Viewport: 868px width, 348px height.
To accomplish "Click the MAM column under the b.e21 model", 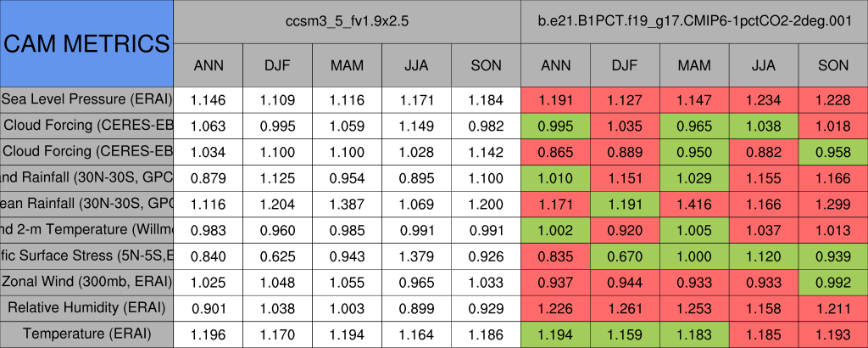I will [x=694, y=65].
